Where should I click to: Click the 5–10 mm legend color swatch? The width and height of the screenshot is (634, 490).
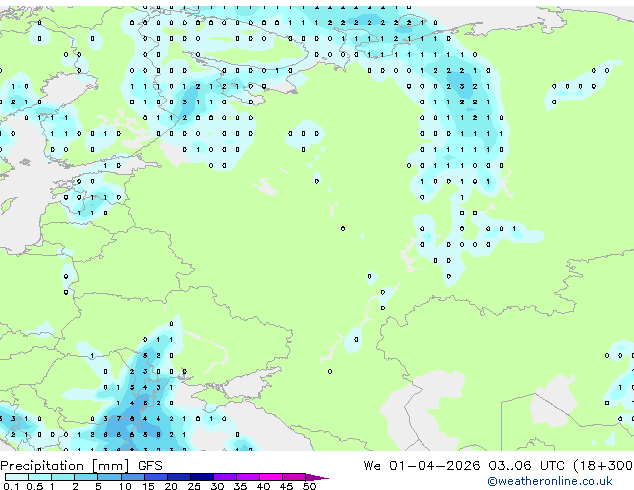(x=110, y=477)
